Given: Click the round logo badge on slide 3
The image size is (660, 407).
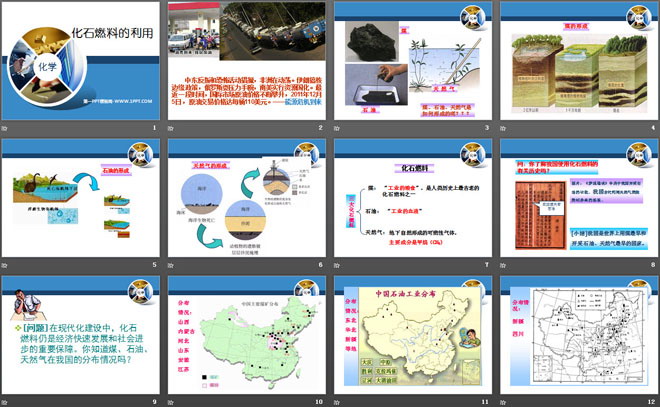Looking at the screenshot, I should coord(474,17).
